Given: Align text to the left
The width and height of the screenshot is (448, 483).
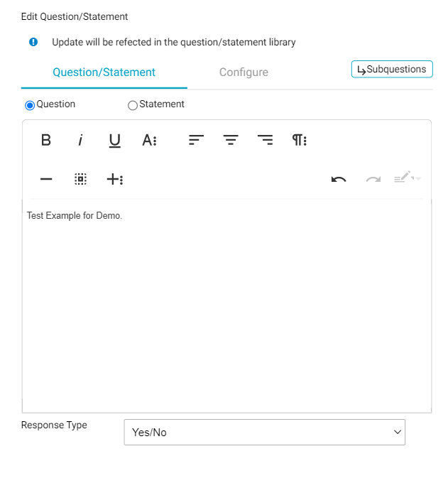Looking at the screenshot, I should (x=196, y=140).
